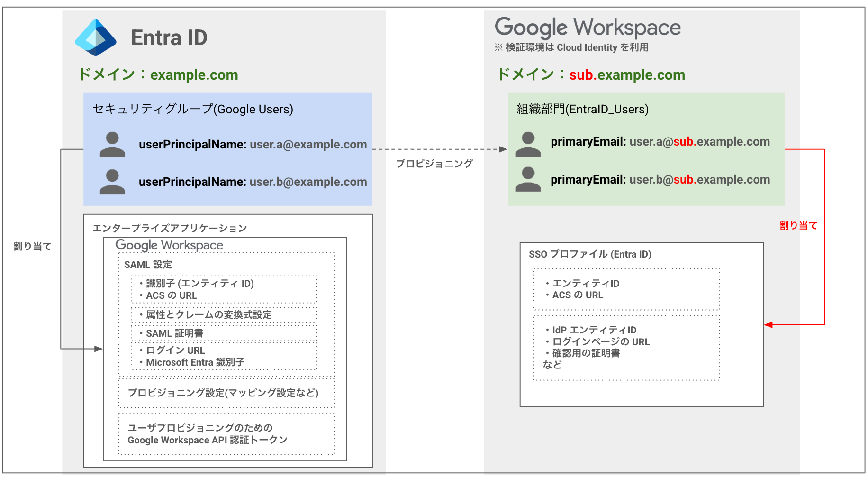868x479 pixels.
Task: Click the user icon beside user.b@sub.example.com primaryEmail
Action: pyautogui.click(x=528, y=179)
